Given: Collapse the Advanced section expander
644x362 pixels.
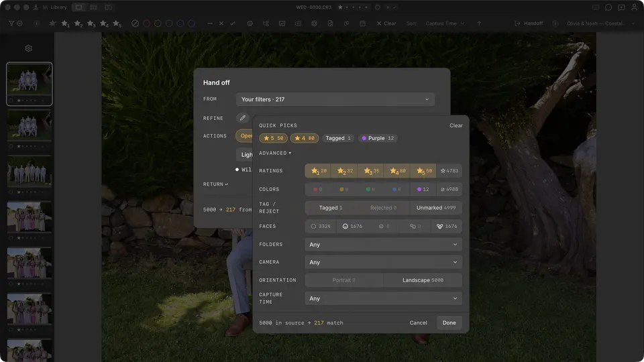Looking at the screenshot, I should point(275,153).
